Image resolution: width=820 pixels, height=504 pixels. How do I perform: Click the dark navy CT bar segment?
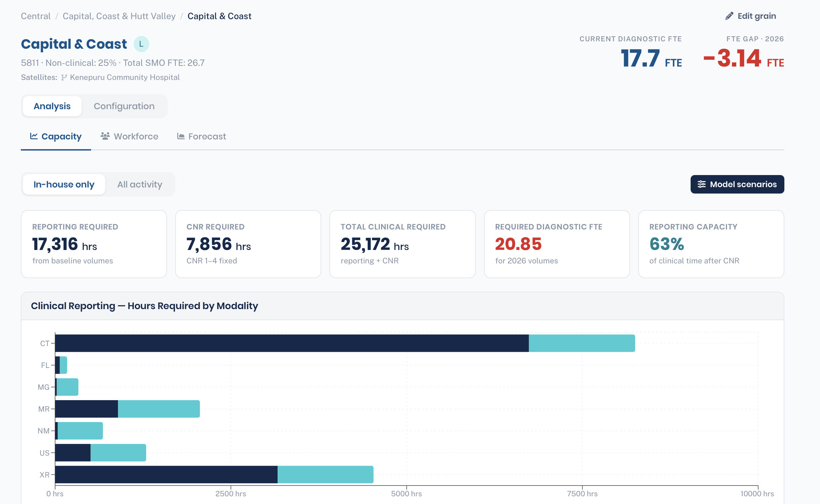292,343
